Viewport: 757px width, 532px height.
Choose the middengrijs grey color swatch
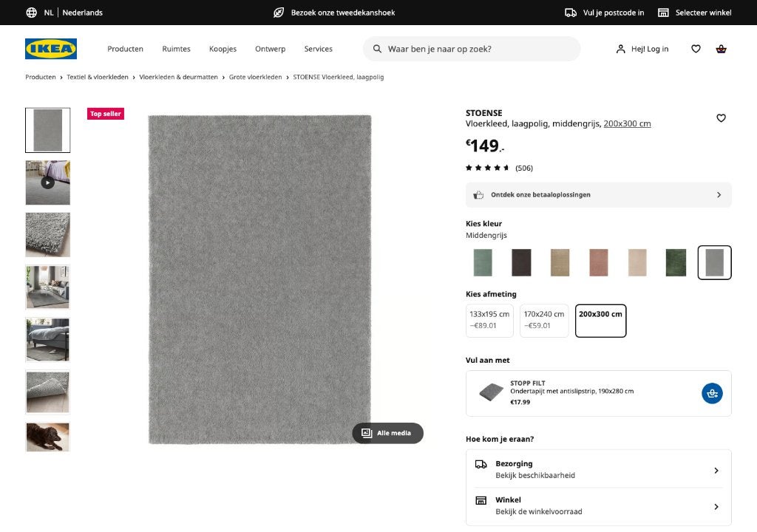pyautogui.click(x=715, y=262)
